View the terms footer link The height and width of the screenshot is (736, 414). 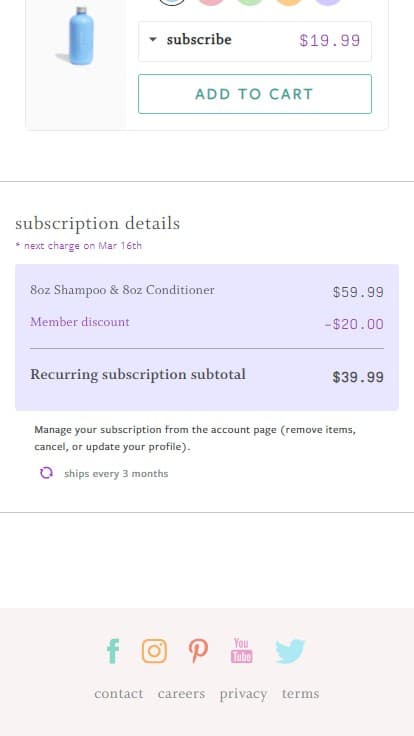pyautogui.click(x=300, y=693)
